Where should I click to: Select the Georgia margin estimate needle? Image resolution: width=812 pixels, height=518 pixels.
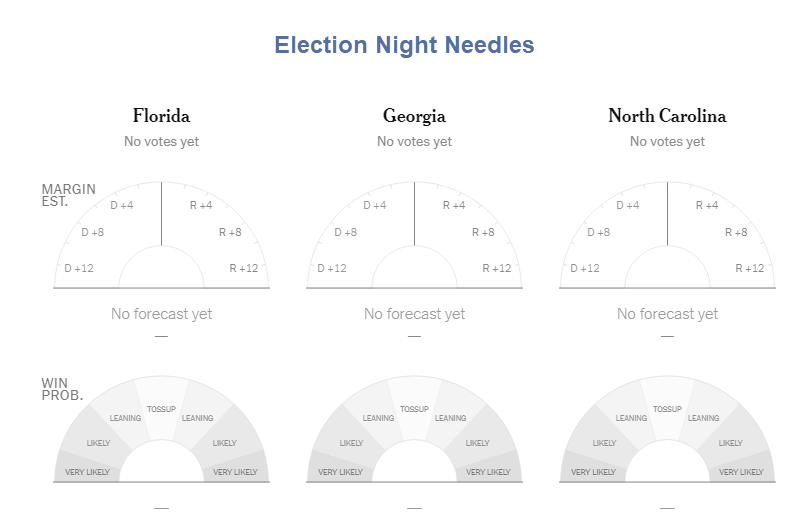coord(414,214)
